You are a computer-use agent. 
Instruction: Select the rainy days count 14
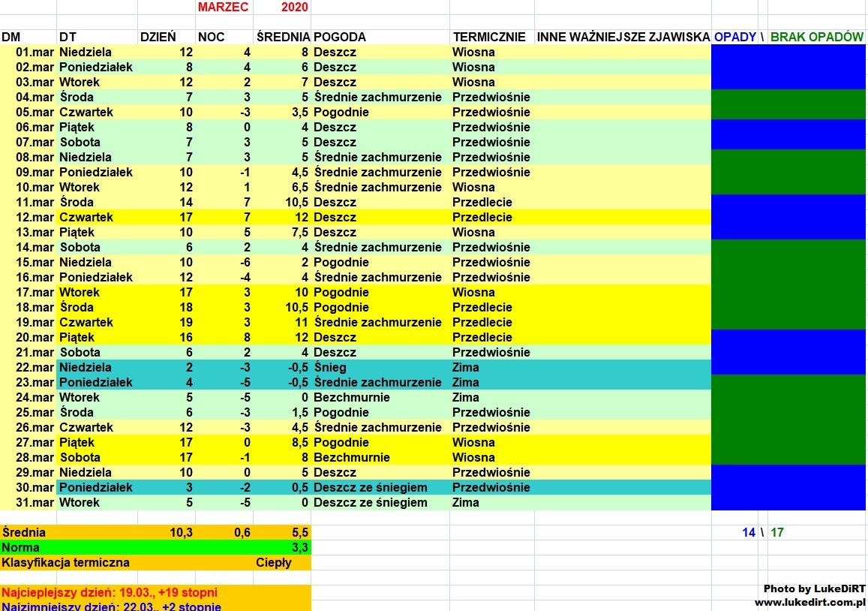tap(748, 532)
